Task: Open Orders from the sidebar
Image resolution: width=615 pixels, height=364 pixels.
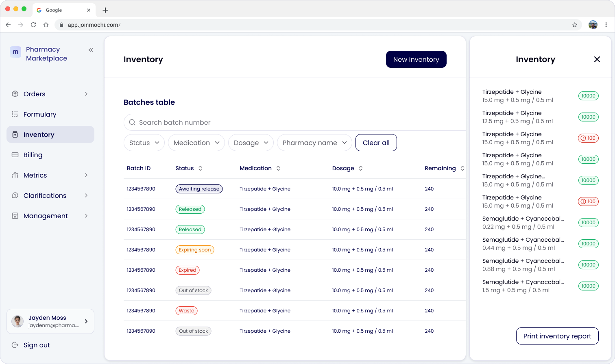Action: 50,94
